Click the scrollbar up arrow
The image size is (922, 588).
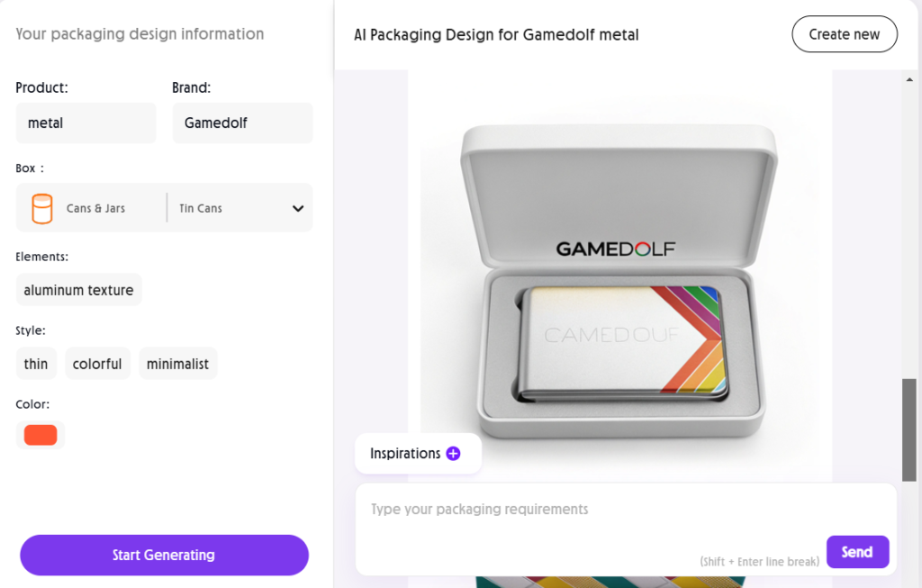(908, 80)
